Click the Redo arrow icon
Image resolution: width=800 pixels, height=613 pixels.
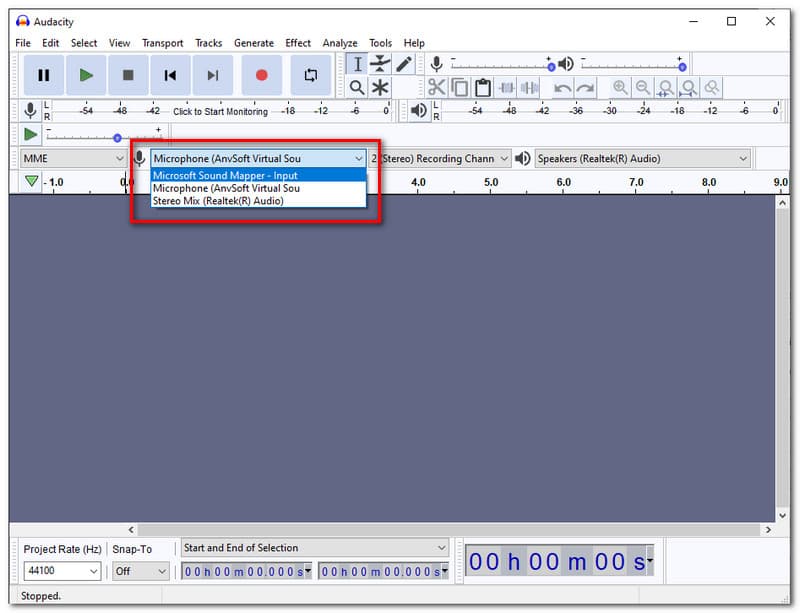click(585, 88)
